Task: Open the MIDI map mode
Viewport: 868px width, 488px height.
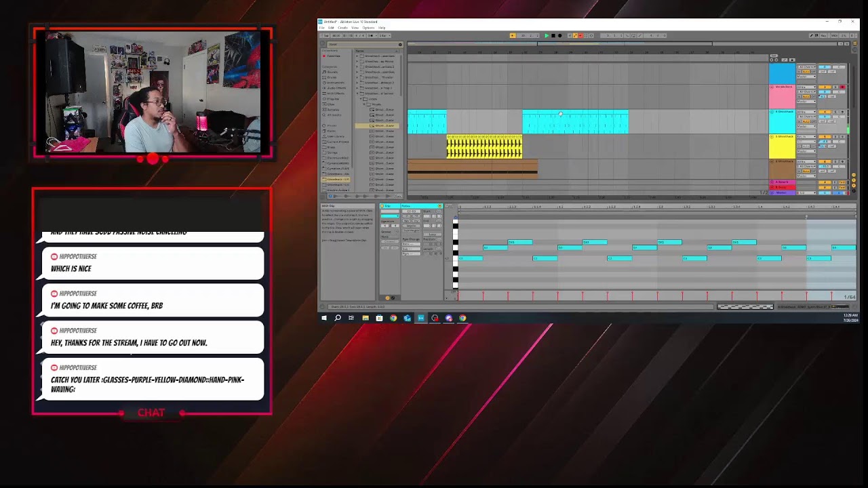Action: click(834, 35)
